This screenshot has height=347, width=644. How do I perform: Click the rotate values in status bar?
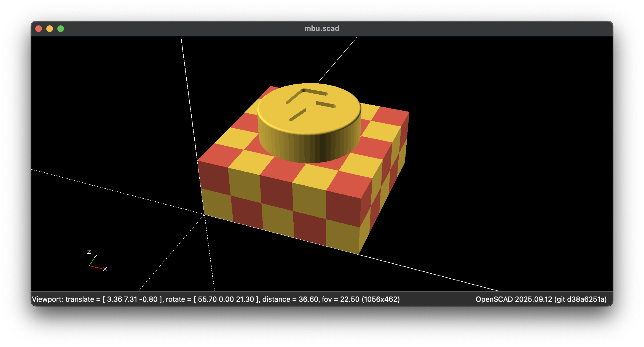226,299
